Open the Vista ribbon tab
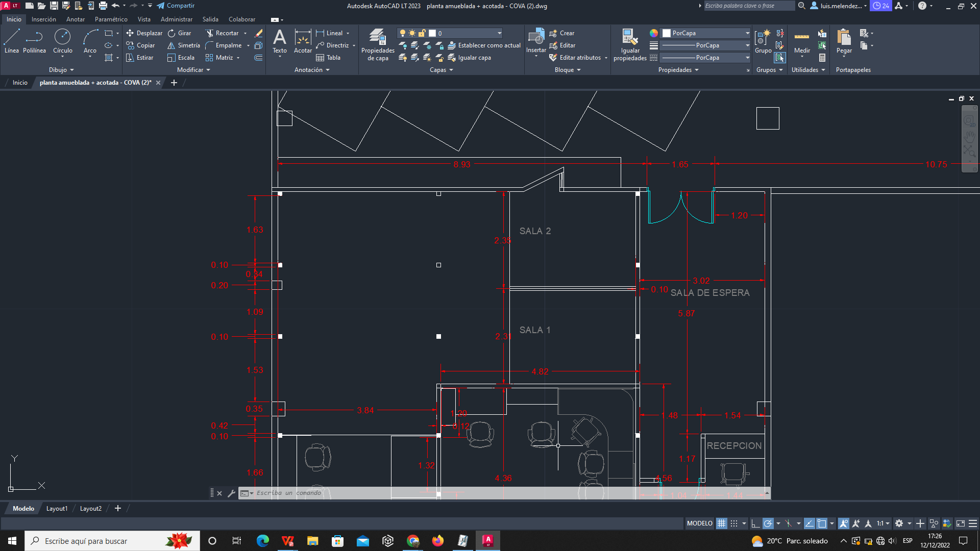Image resolution: width=980 pixels, height=551 pixels. [x=144, y=19]
